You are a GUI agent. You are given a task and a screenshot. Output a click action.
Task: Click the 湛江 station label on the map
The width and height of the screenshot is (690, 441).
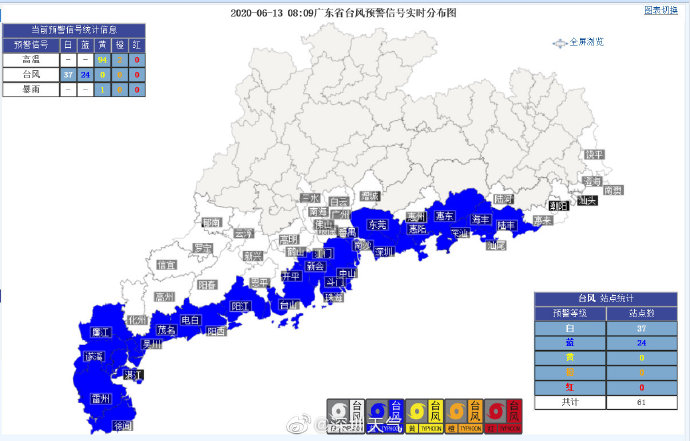pyautogui.click(x=133, y=375)
